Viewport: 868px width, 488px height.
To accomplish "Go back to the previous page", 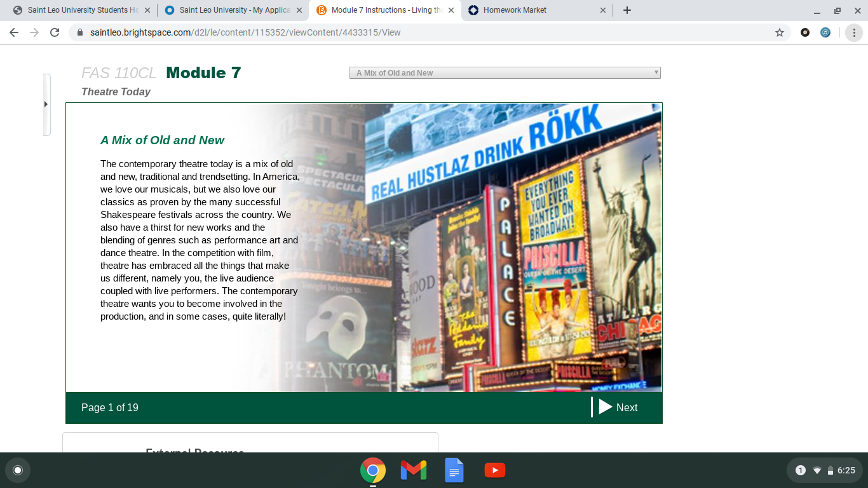I will point(14,32).
